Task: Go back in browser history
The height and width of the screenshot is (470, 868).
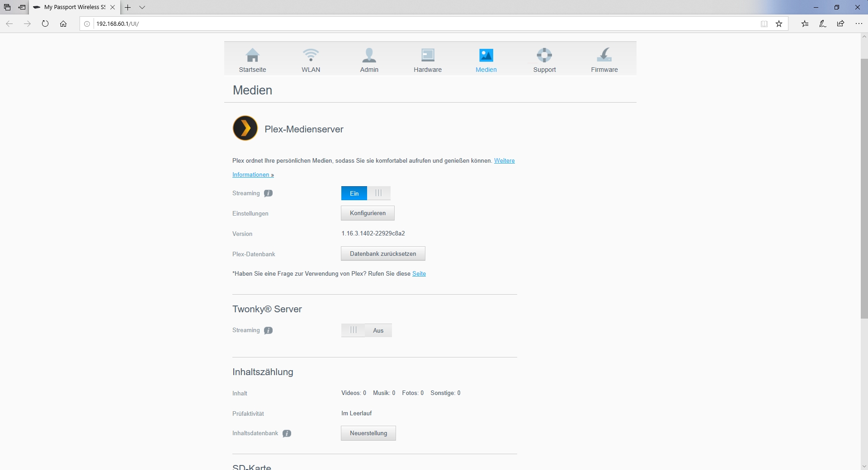Action: [x=9, y=24]
